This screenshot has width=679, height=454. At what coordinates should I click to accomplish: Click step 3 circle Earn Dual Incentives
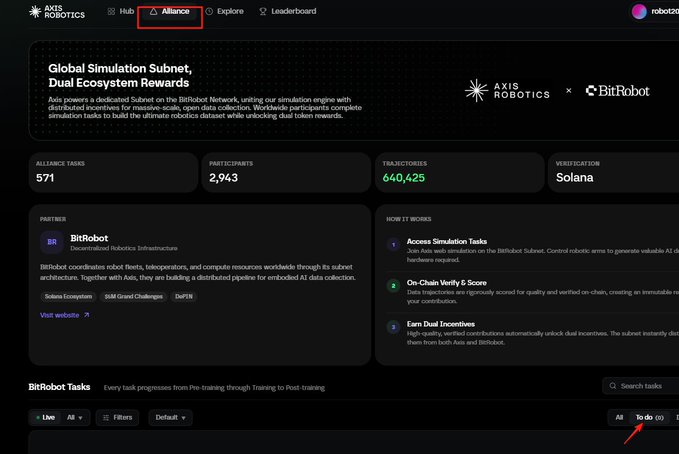point(393,327)
